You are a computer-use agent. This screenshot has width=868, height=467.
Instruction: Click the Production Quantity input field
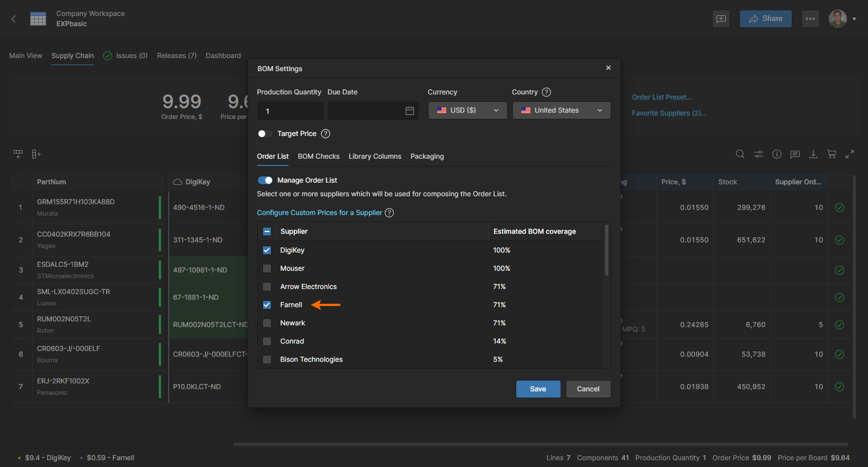(290, 111)
